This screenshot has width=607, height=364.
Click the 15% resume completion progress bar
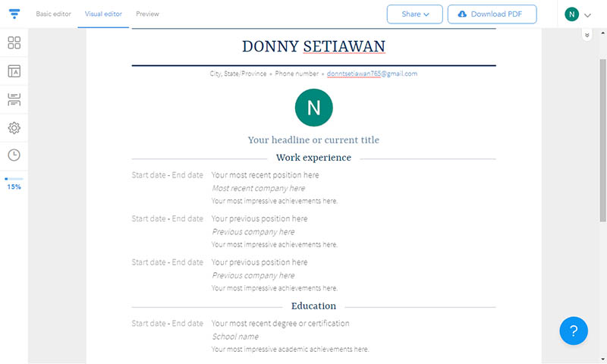(14, 179)
